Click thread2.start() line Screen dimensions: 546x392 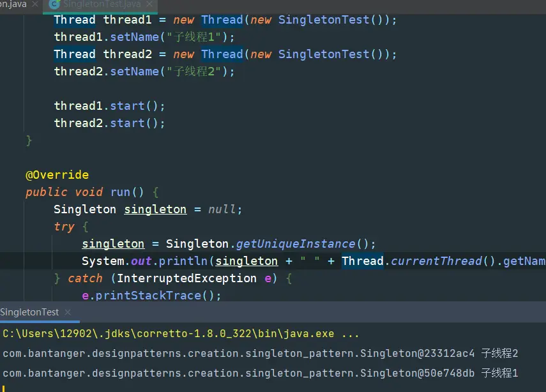109,123
